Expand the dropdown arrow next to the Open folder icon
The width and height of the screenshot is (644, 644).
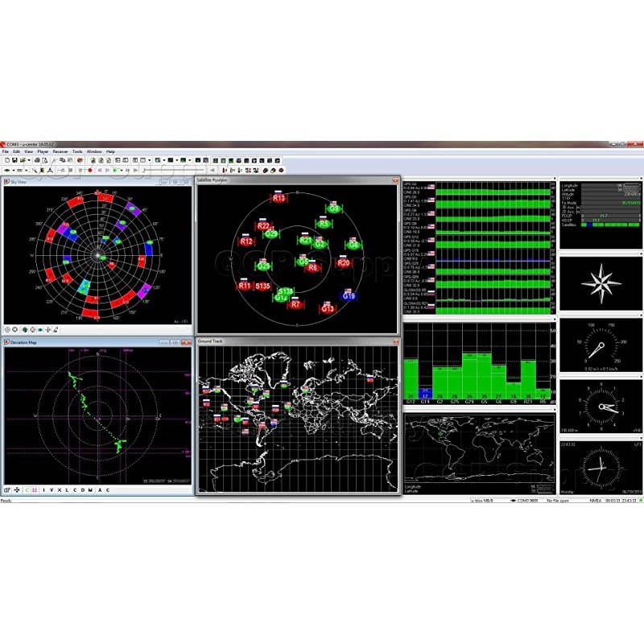pyautogui.click(x=27, y=160)
